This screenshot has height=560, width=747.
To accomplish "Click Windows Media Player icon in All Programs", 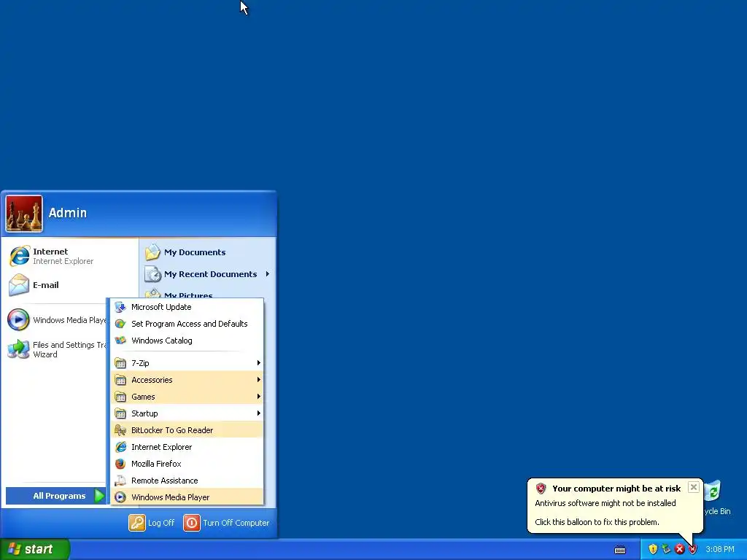I will coord(120,497).
